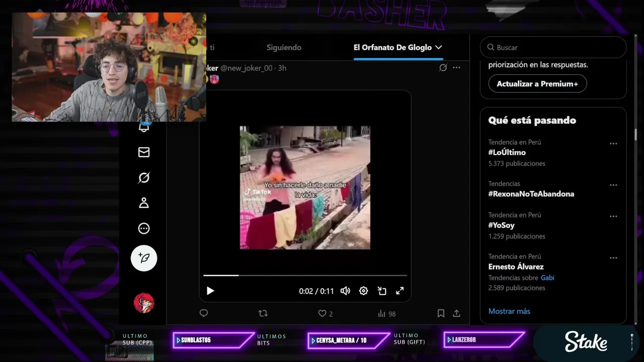Switch to the Siguiendo tab
Image resolution: width=644 pixels, height=362 pixels.
(x=284, y=47)
